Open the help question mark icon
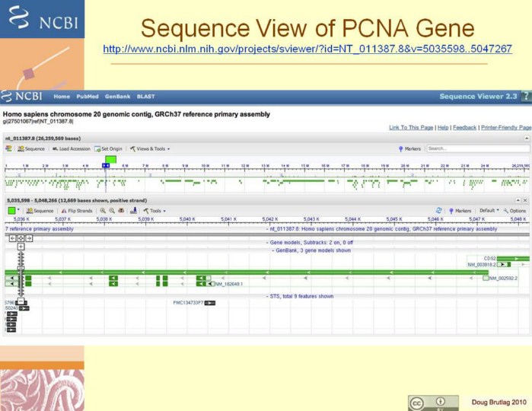The width and height of the screenshot is (532, 411). click(526, 97)
